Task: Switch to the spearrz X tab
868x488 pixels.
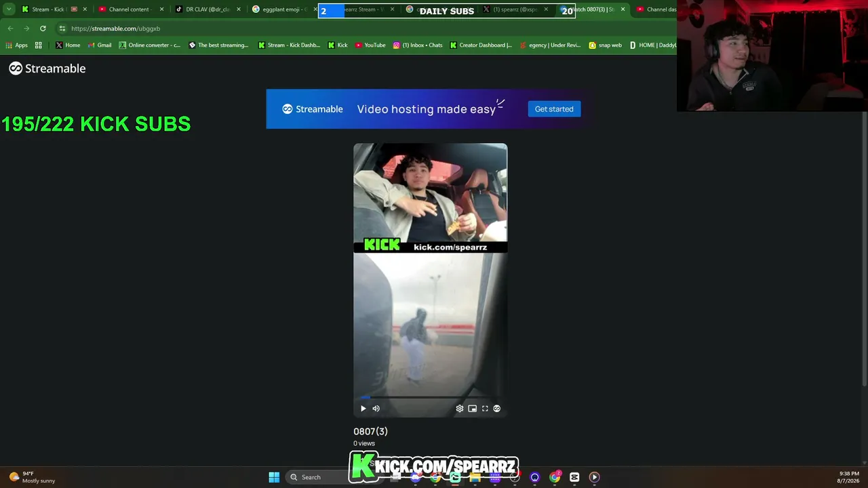Action: [x=515, y=9]
